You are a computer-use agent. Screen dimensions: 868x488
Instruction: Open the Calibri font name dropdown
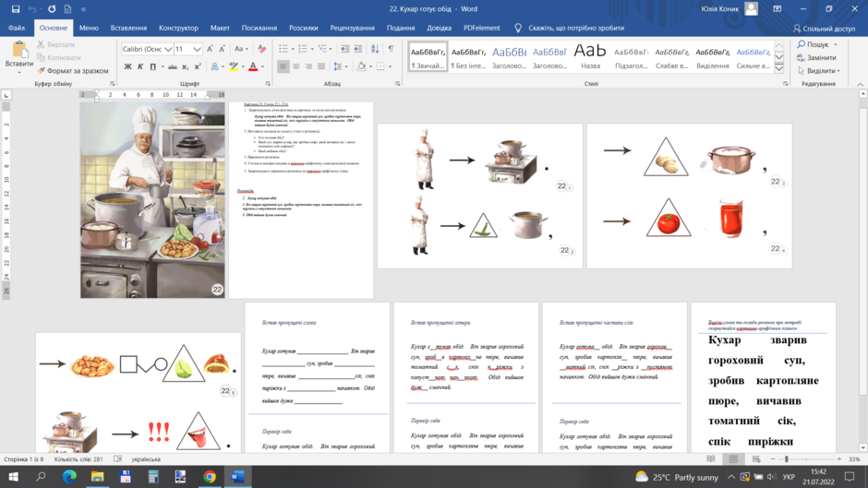pyautogui.click(x=147, y=49)
